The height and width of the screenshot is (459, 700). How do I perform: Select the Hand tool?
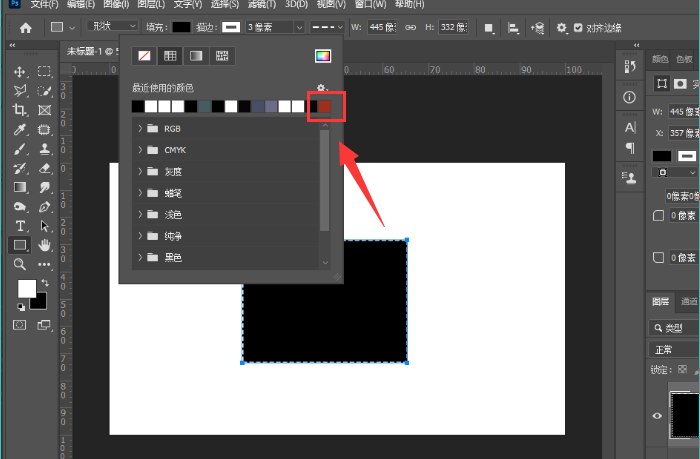(44, 245)
